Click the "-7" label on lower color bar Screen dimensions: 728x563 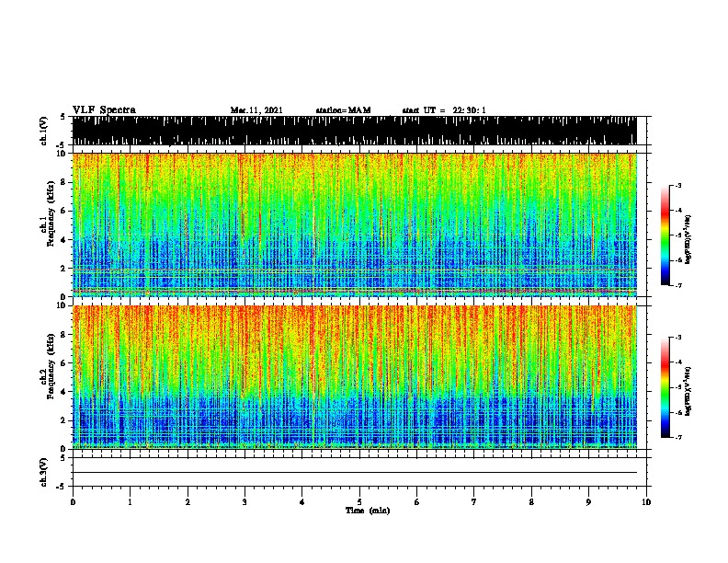677,438
